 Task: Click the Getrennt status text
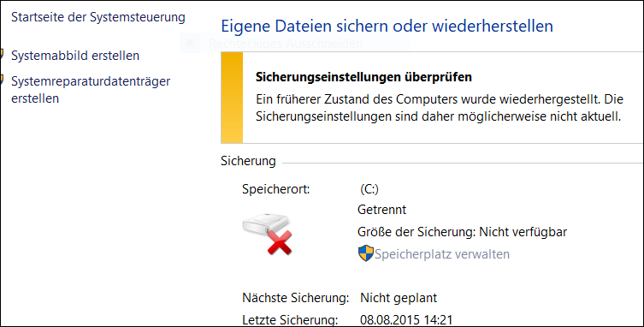pyautogui.click(x=381, y=210)
